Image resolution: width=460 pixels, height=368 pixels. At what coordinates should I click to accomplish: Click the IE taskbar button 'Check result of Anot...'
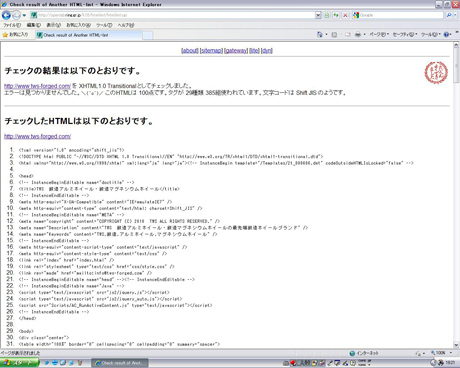[120, 363]
